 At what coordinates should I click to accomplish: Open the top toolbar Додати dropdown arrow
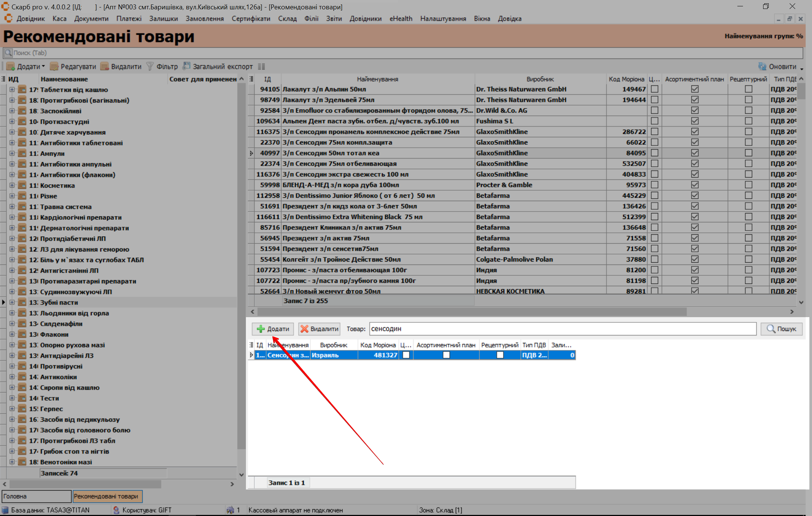pyautogui.click(x=43, y=66)
